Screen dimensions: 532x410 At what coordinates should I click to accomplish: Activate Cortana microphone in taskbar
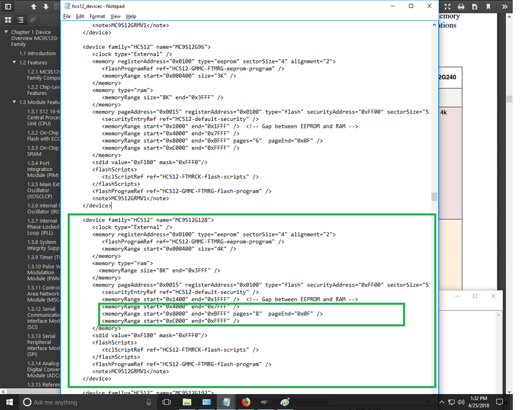(x=149, y=402)
